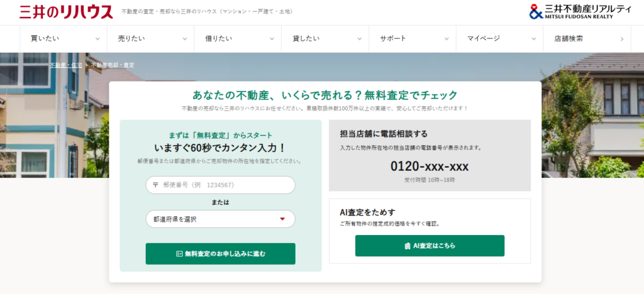Click the postal mark 〒 icon
This screenshot has width=644, height=294.
click(x=155, y=185)
